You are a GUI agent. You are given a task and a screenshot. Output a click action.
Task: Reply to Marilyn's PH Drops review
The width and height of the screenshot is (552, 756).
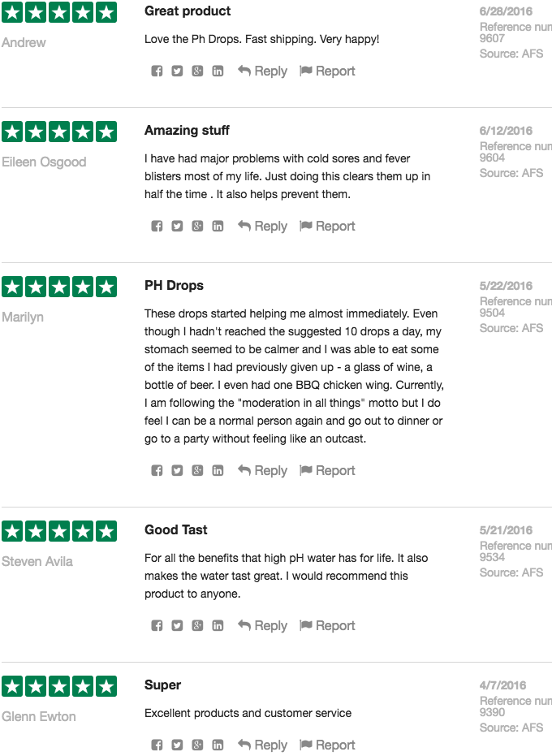tap(262, 471)
